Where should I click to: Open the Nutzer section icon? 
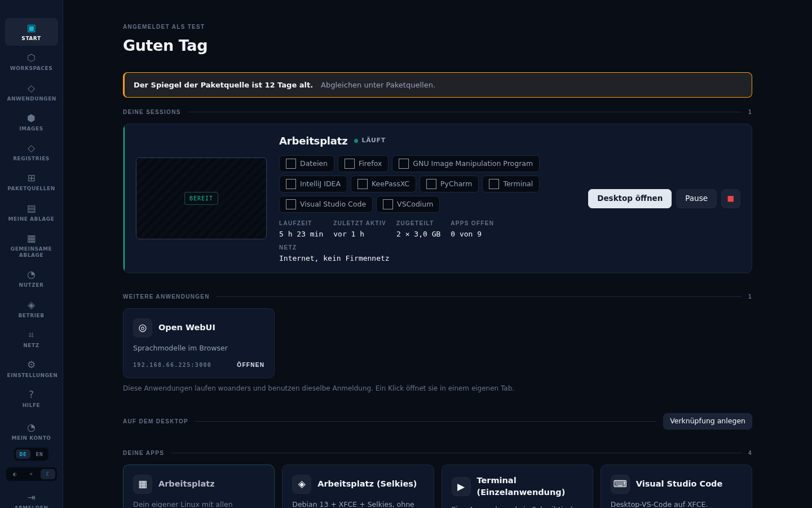[x=31, y=275]
